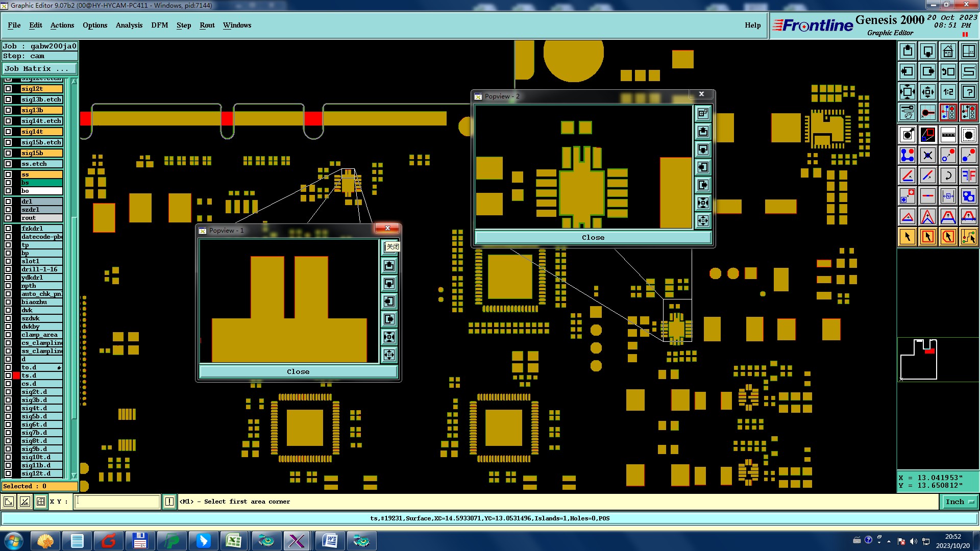Click the question mark help icon
Image resolution: width=980 pixels, height=551 pixels.
click(968, 92)
